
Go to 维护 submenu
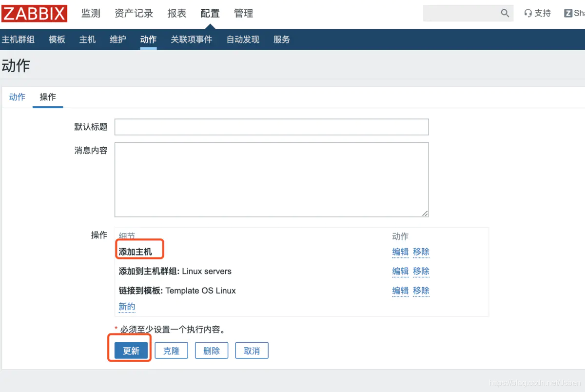pyautogui.click(x=118, y=39)
